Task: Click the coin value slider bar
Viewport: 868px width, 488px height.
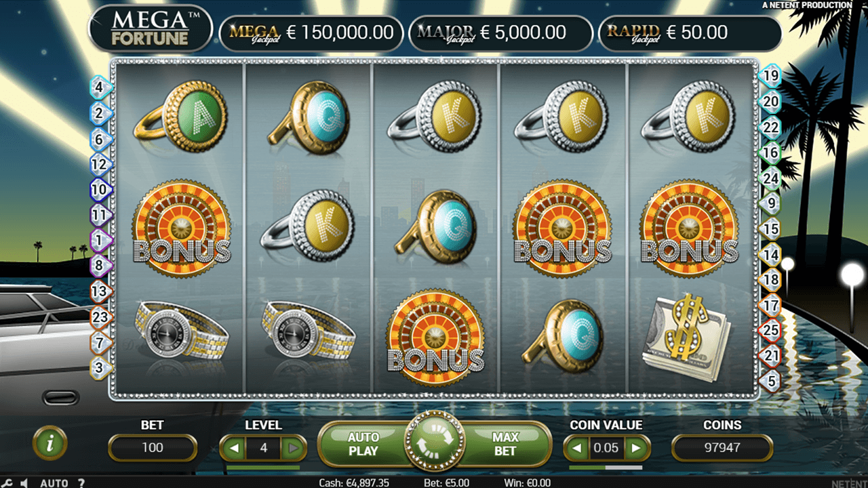Action: click(x=606, y=467)
